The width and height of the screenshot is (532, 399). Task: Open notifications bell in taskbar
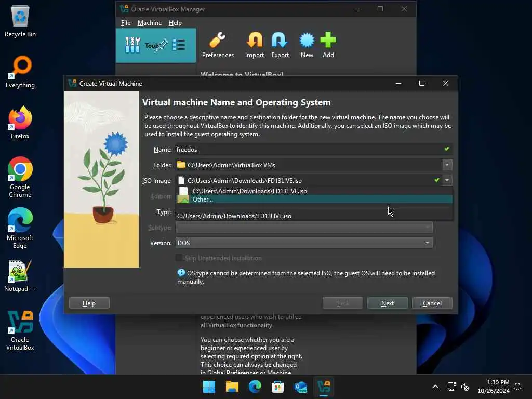coord(517,387)
